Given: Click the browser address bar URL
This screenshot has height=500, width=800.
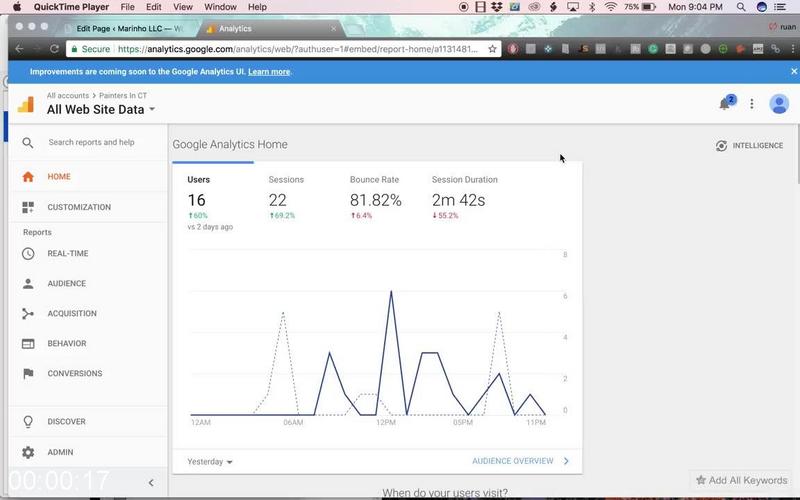Looking at the screenshot, I should (298, 49).
